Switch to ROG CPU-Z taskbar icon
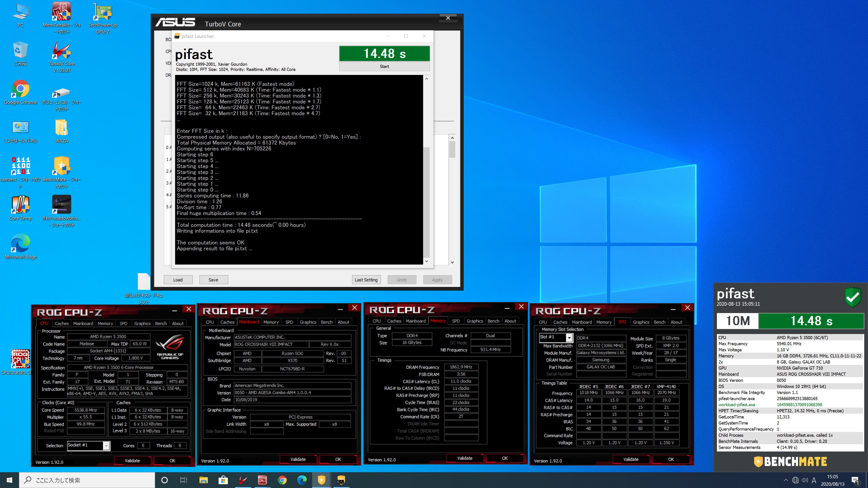 point(262,480)
